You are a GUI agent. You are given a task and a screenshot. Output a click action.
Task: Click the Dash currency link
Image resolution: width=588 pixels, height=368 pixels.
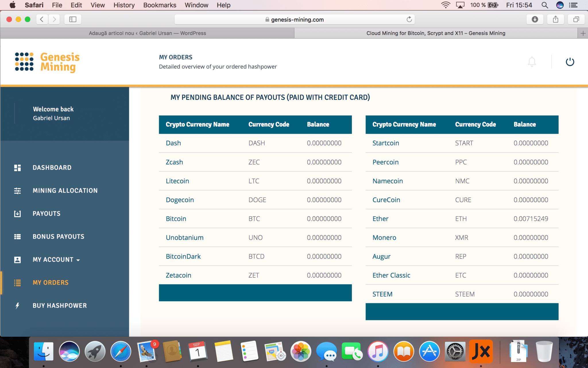(173, 143)
